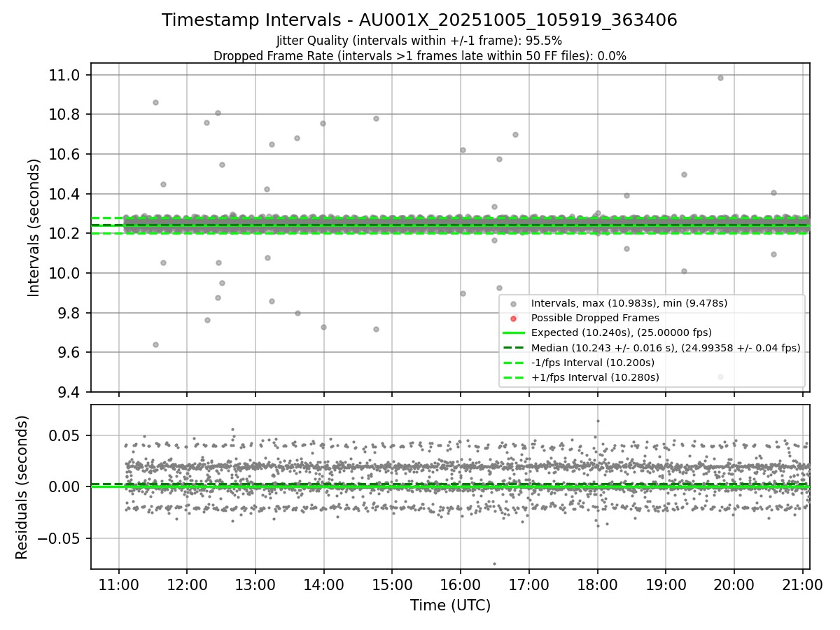Click the Residuals (seconds) y-axis label
This screenshot has width=840, height=630.
[x=22, y=487]
